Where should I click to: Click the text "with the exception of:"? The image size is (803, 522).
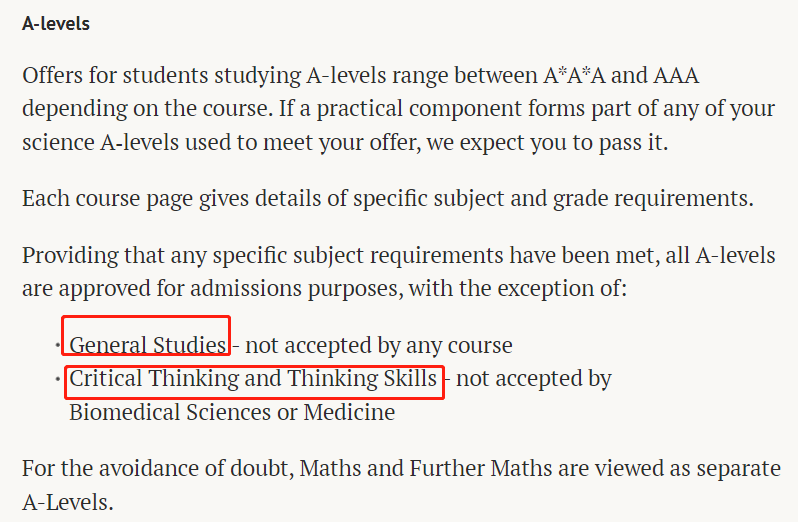coord(518,288)
